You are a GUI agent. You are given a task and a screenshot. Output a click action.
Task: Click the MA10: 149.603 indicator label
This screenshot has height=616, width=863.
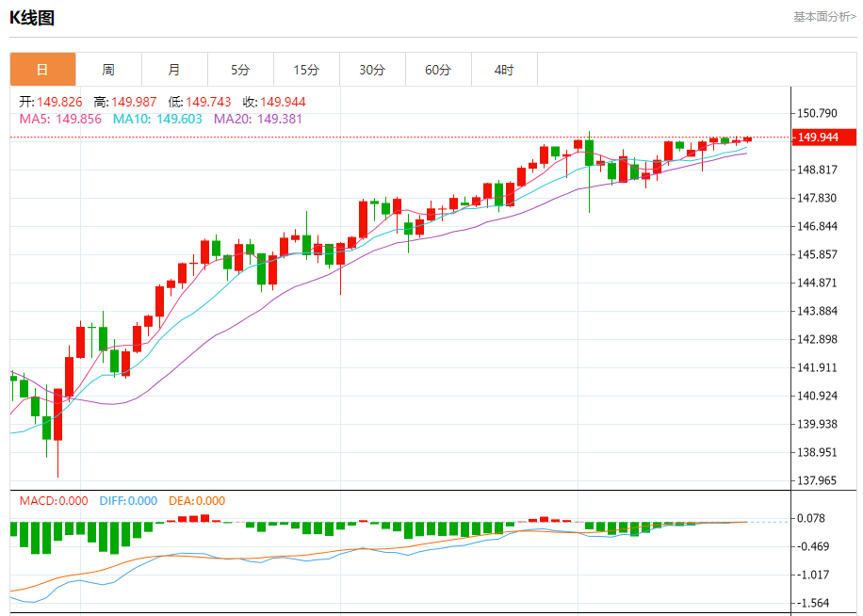(157, 119)
